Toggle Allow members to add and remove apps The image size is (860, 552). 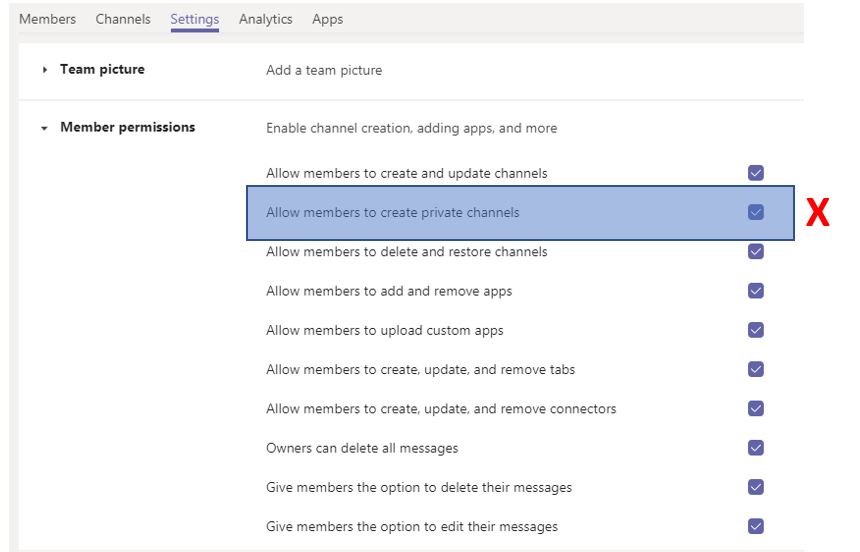pyautogui.click(x=756, y=291)
